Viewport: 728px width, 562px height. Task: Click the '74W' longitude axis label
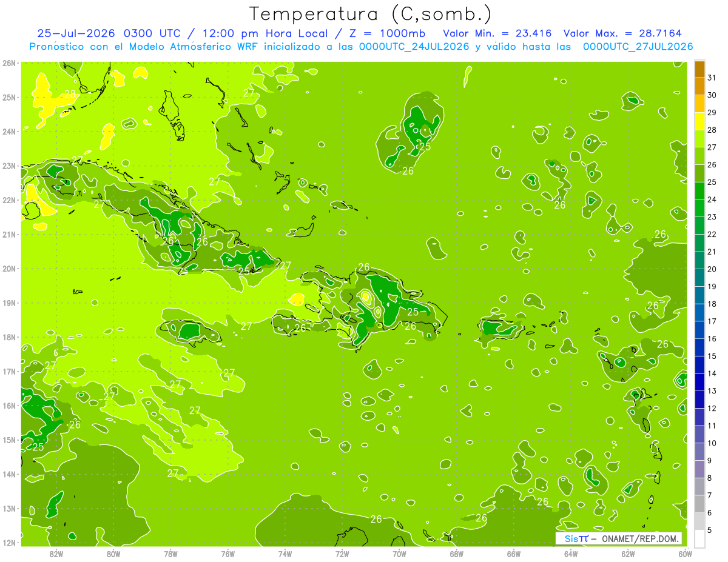[x=285, y=554]
